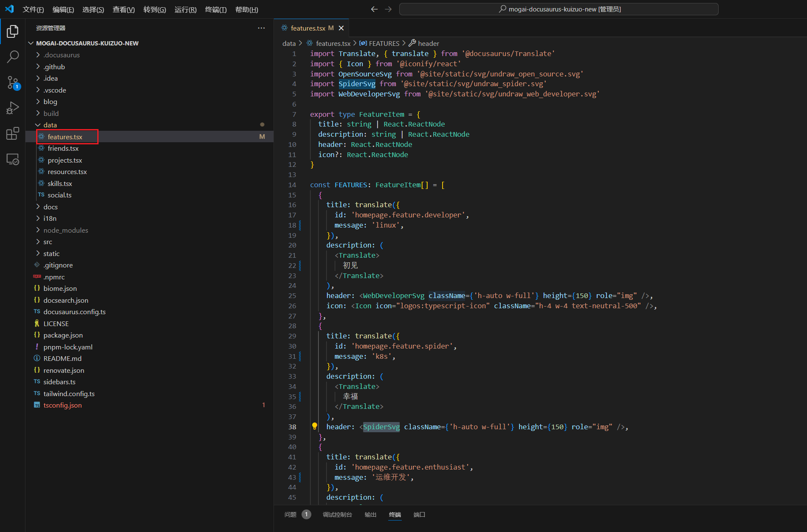The width and height of the screenshot is (807, 532).
Task: Open docusaurus.config.ts in the explorer
Action: click(74, 312)
